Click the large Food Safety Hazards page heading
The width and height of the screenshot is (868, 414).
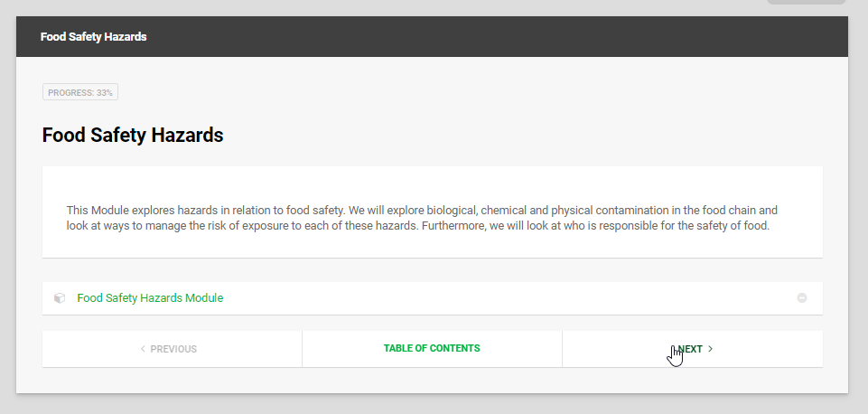133,136
